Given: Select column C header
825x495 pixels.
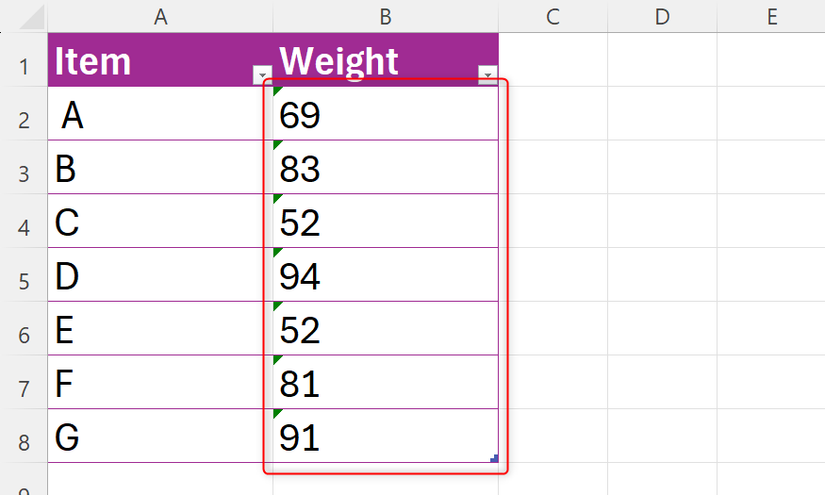Looking at the screenshot, I should (x=552, y=16).
